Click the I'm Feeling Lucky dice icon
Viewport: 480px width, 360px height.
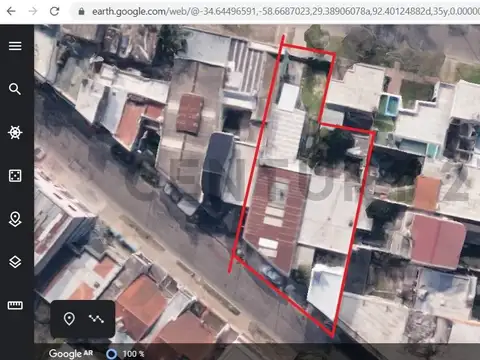pyautogui.click(x=15, y=176)
